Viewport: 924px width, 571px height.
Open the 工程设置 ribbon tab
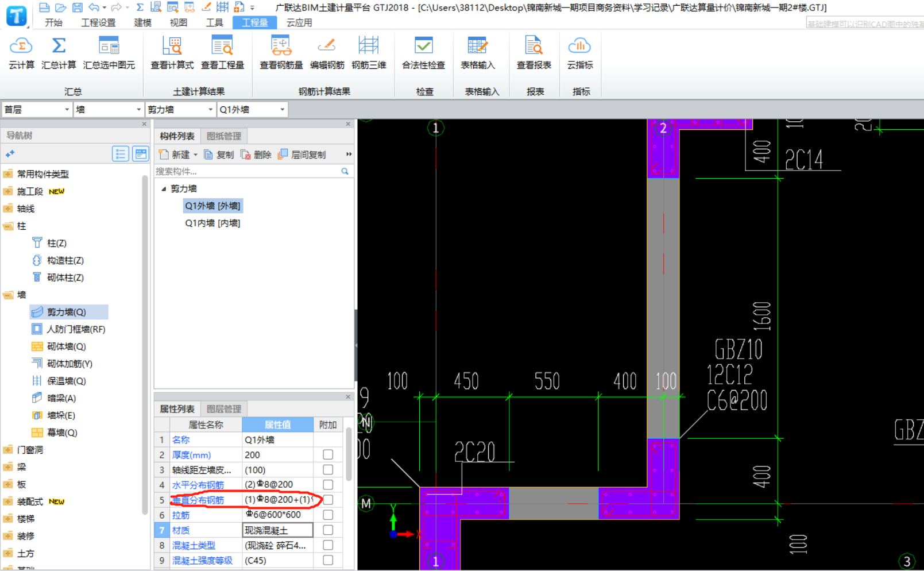[98, 22]
